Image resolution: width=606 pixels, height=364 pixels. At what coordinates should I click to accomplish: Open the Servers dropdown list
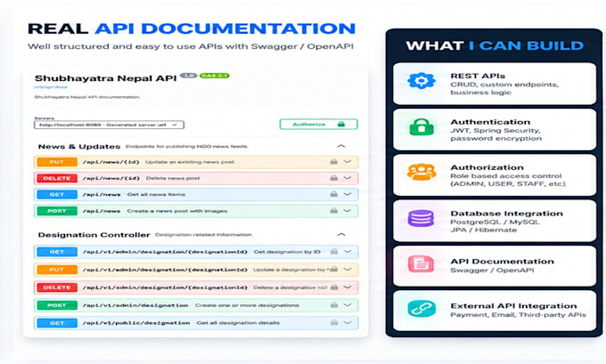point(109,125)
